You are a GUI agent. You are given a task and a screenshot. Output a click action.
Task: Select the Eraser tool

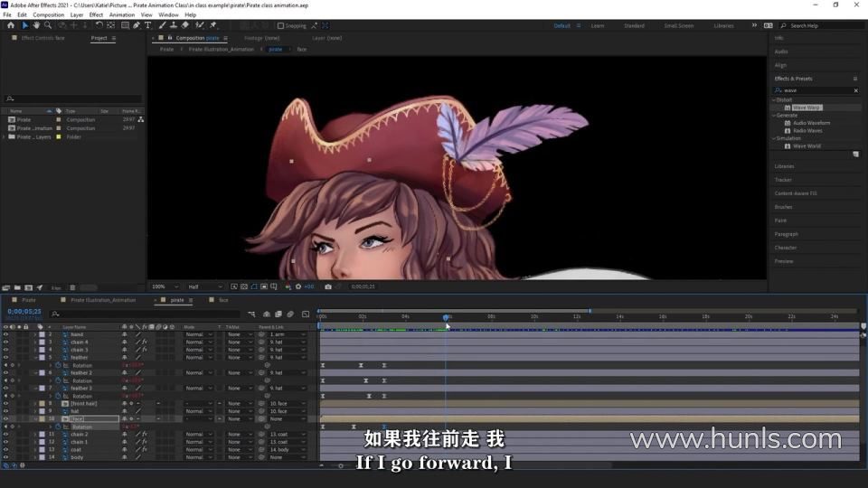(185, 25)
